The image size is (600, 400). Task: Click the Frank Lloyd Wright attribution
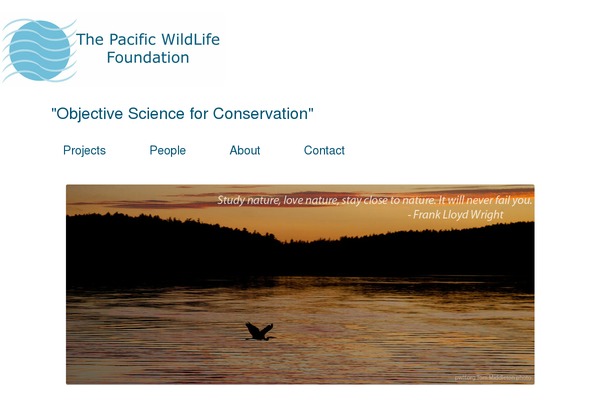455,215
